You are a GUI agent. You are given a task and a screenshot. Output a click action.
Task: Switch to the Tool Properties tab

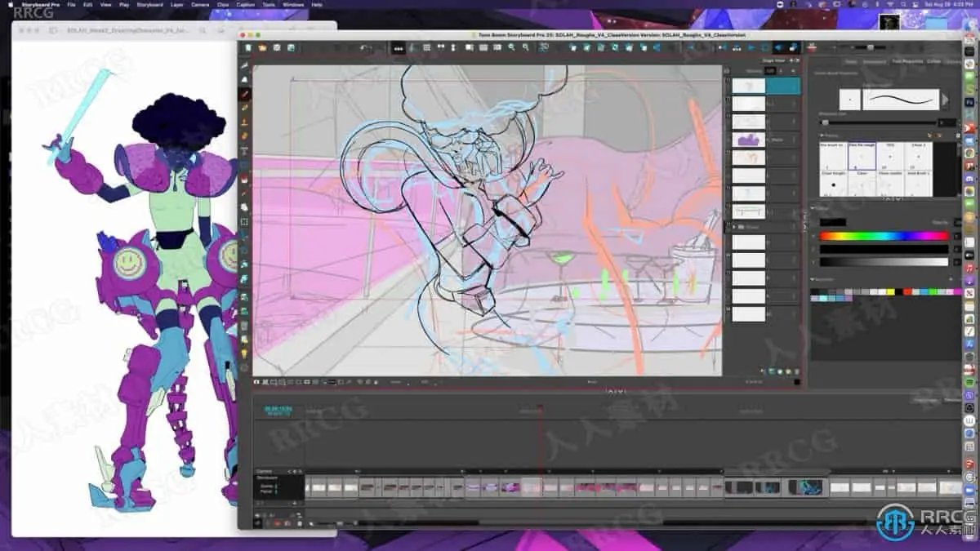coord(906,61)
